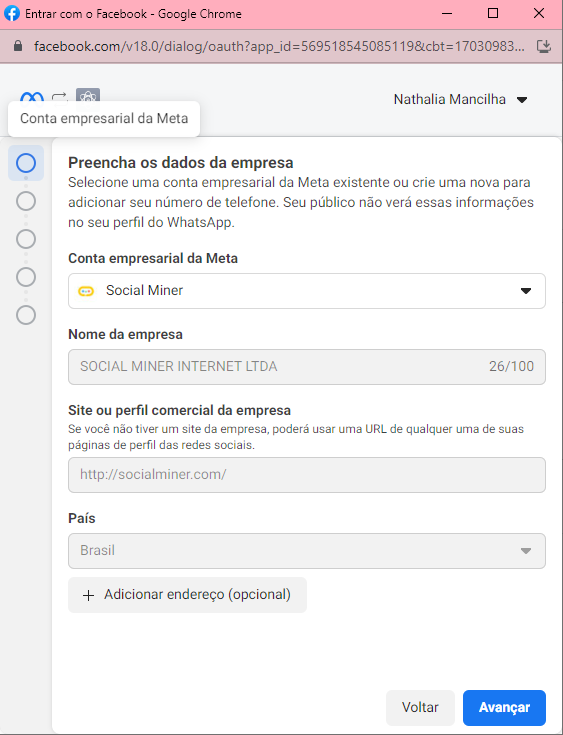
Task: Click the Meta logo icon
Action: 32,98
